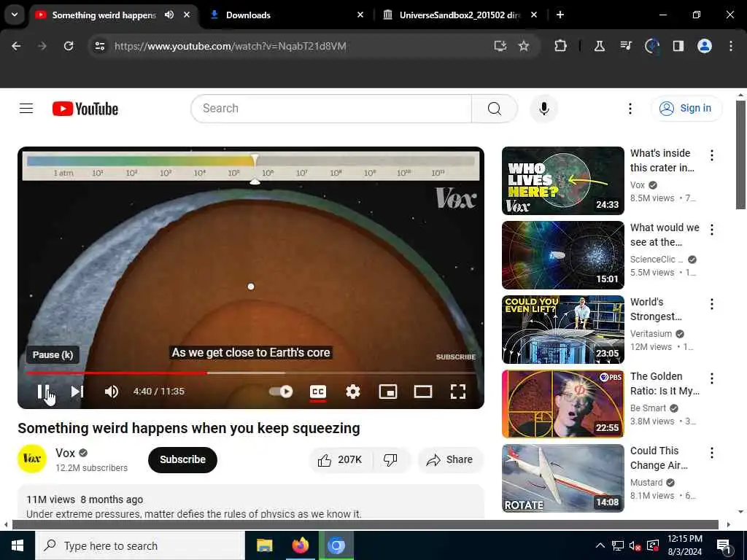
Task: Subscribe to the Vox channel
Action: point(182,459)
